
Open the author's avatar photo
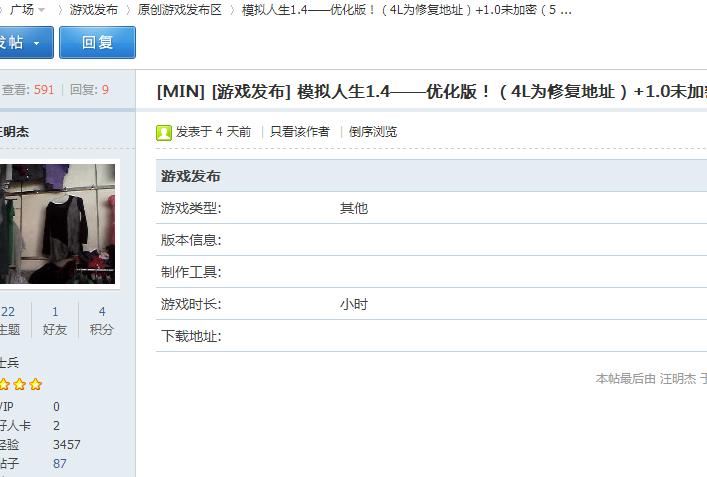point(57,224)
